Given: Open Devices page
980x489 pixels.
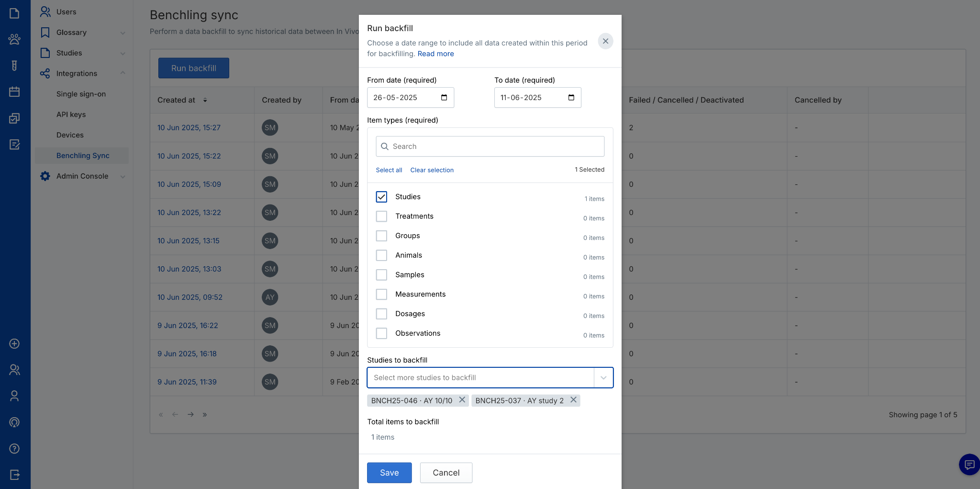Looking at the screenshot, I should click(70, 136).
